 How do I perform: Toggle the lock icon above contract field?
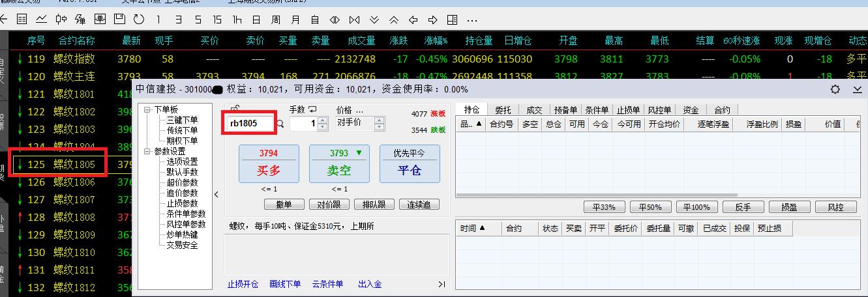(x=235, y=109)
